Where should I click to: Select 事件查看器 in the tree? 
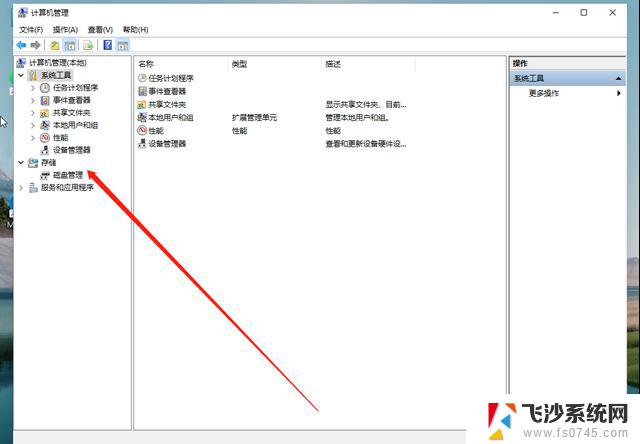tap(71, 100)
